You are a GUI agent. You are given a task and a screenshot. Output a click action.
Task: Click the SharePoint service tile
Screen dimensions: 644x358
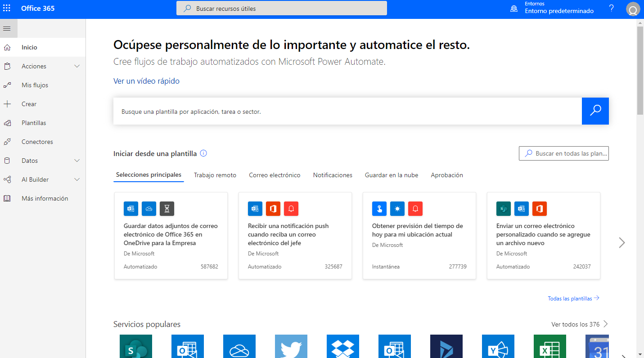[136, 346]
